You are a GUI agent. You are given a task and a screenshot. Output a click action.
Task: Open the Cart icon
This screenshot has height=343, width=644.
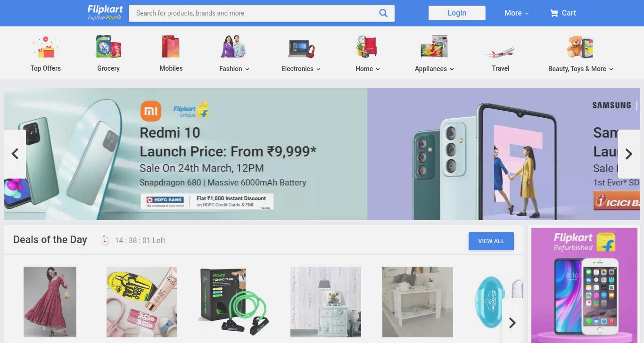(554, 13)
